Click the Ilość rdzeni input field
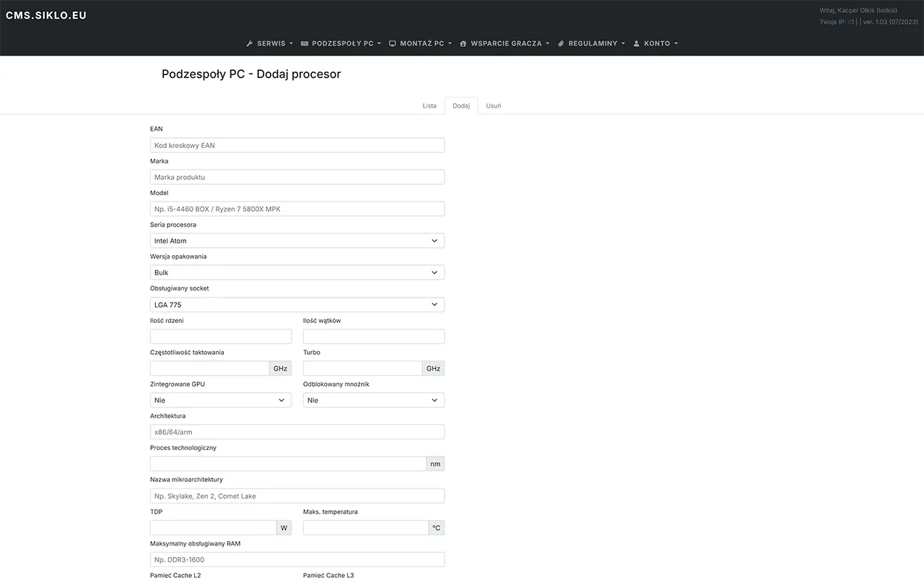 click(220, 336)
